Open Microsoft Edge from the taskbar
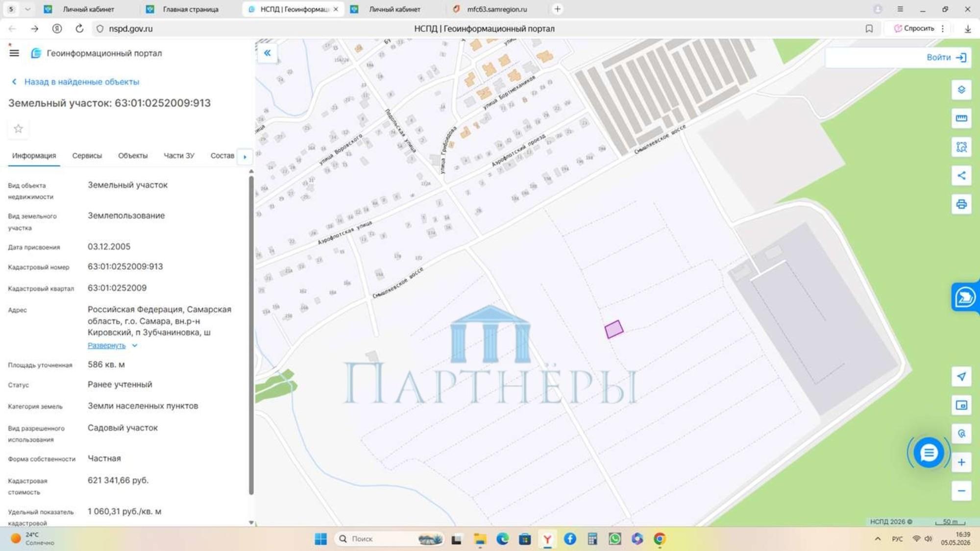980x551 pixels. point(502,539)
